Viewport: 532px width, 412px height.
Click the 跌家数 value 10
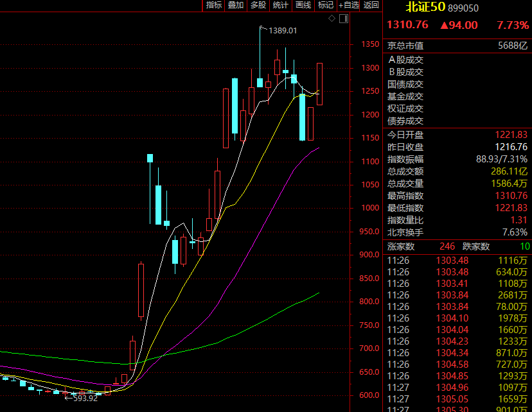pos(524,246)
